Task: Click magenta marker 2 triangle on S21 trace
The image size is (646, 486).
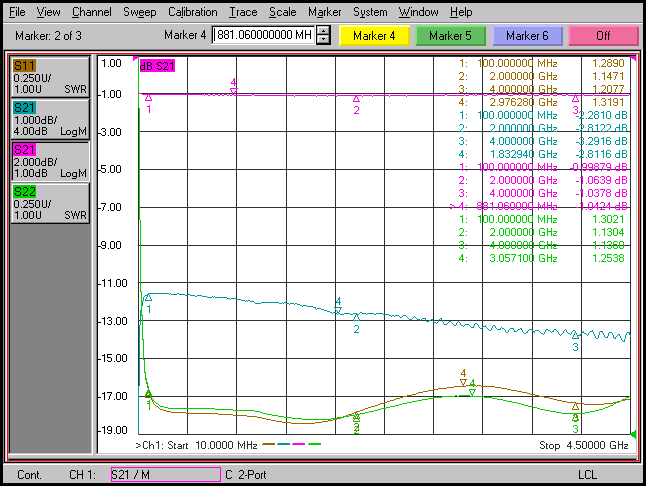Action: 356,99
